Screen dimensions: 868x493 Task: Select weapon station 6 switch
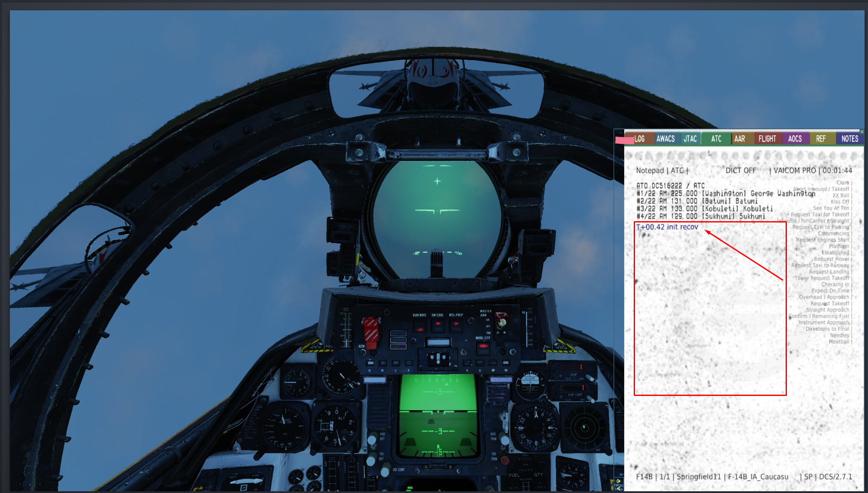pyautogui.click(x=480, y=363)
